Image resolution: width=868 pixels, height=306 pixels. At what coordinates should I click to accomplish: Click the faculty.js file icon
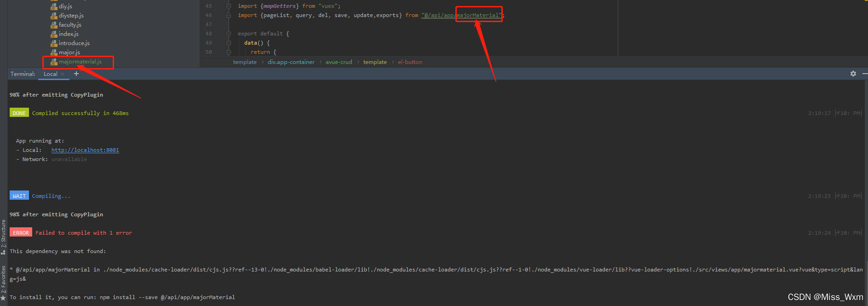point(54,25)
